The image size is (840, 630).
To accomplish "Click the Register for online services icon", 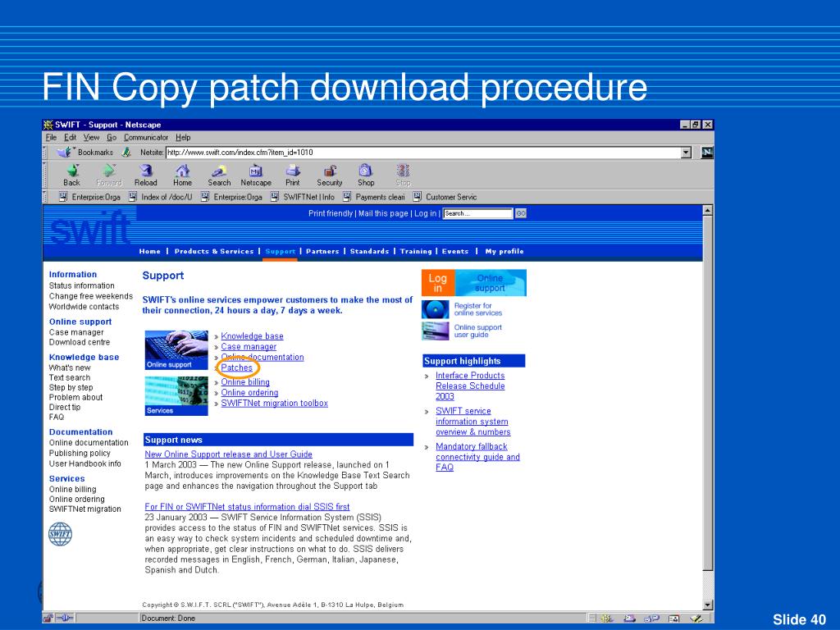I will point(435,309).
